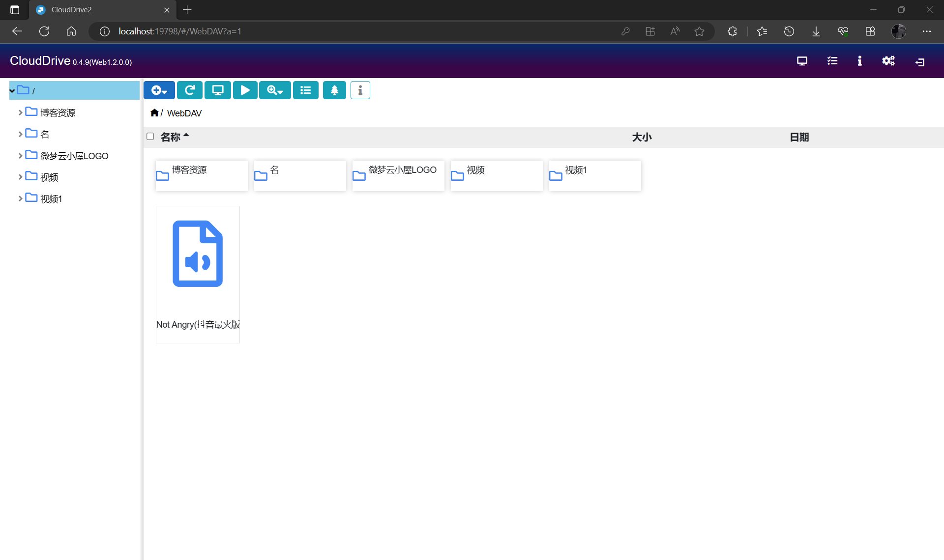Viewport: 944px width, 560px height.
Task: Close the CloudDrive2 tab
Action: 167,10
